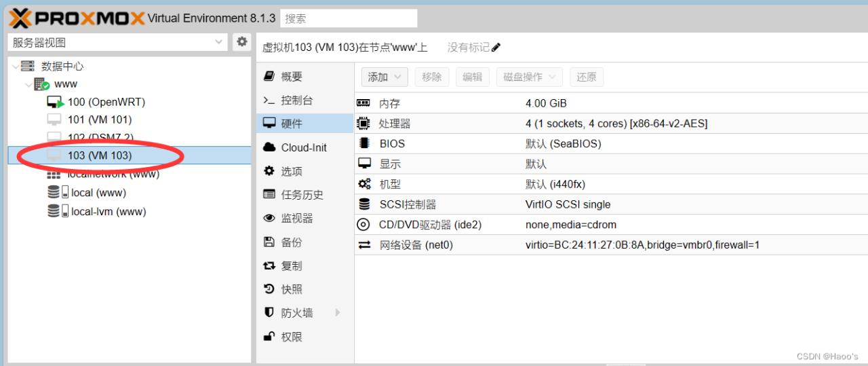Click the BIOS chip icon
Viewport: 868px width, 366px height.
[364, 143]
